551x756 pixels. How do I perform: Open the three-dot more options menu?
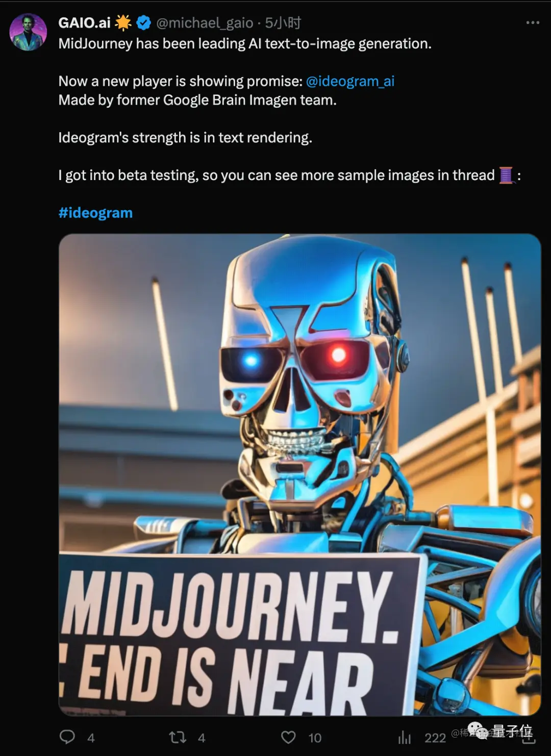[x=533, y=22]
